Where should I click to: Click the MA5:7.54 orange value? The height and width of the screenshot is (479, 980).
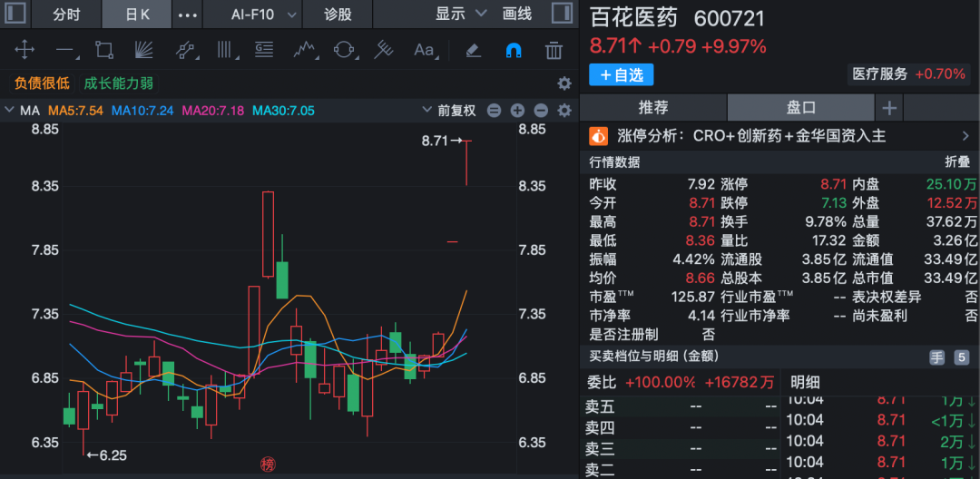click(x=75, y=111)
